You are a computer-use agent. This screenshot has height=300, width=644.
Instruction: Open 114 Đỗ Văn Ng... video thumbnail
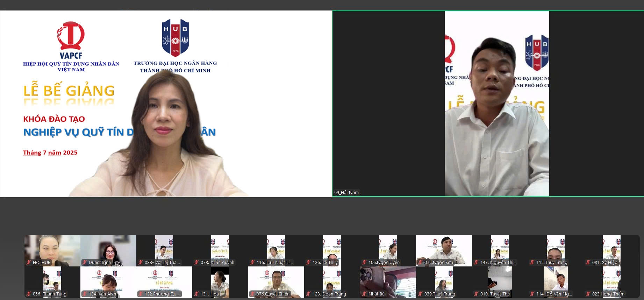click(556, 282)
